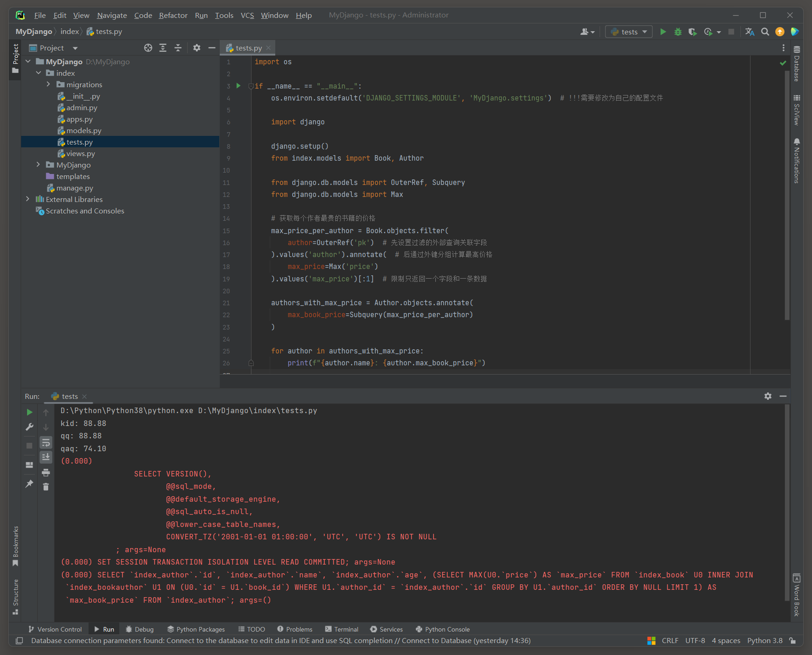Open Run panel gear settings

[x=768, y=396]
